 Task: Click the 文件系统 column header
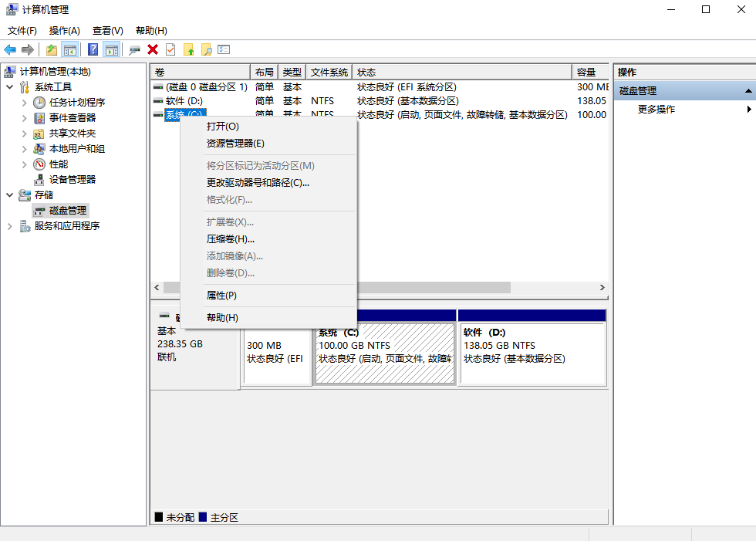pos(329,72)
